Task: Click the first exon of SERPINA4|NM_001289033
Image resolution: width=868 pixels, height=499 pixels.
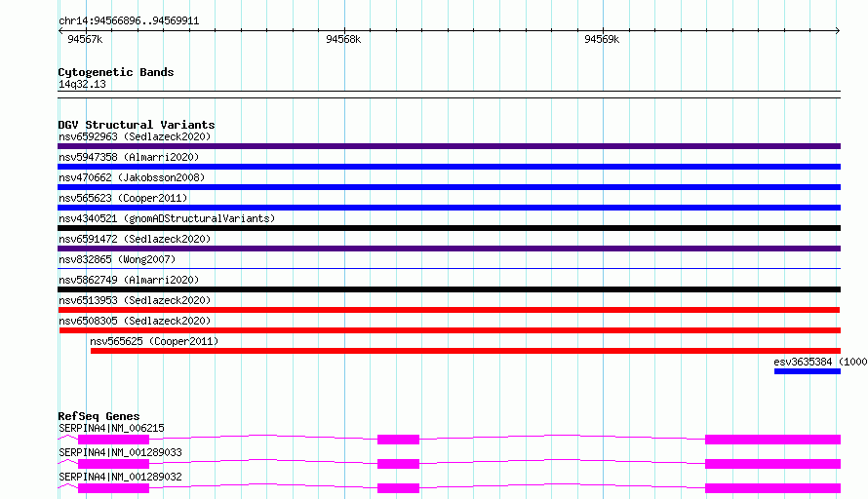Action: (x=113, y=464)
